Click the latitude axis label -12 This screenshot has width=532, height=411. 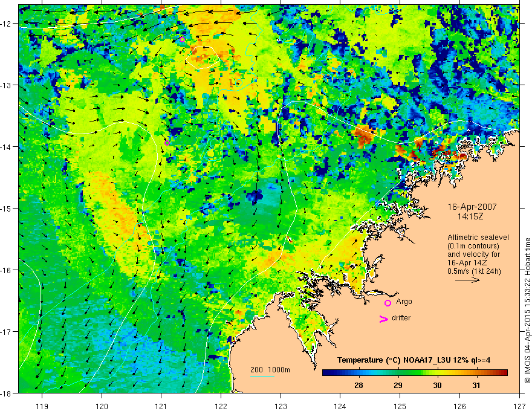tap(7, 24)
